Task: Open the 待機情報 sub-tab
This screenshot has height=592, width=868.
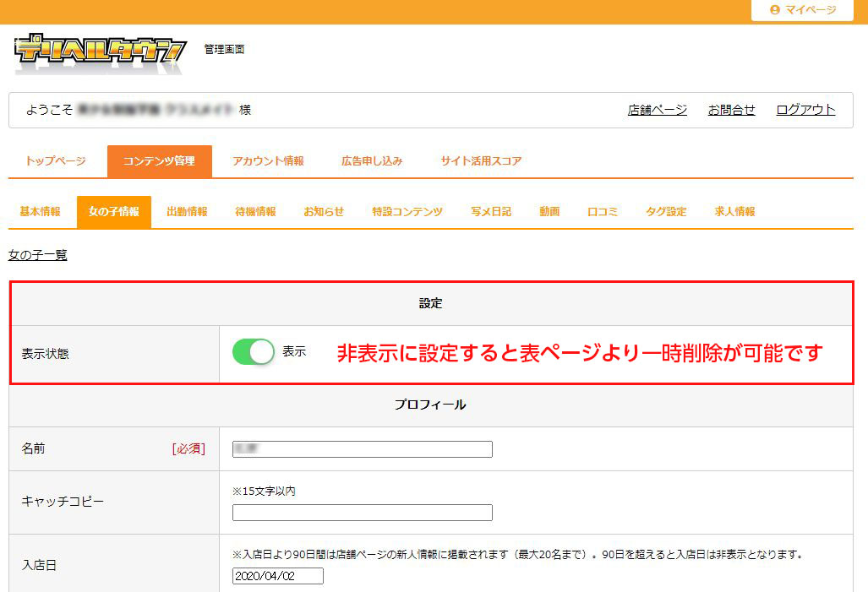Action: click(x=256, y=211)
